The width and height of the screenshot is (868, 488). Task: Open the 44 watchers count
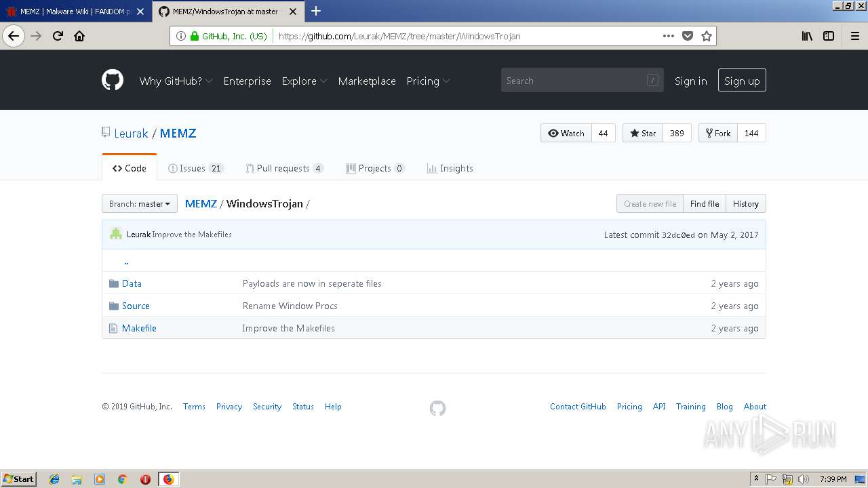click(604, 133)
